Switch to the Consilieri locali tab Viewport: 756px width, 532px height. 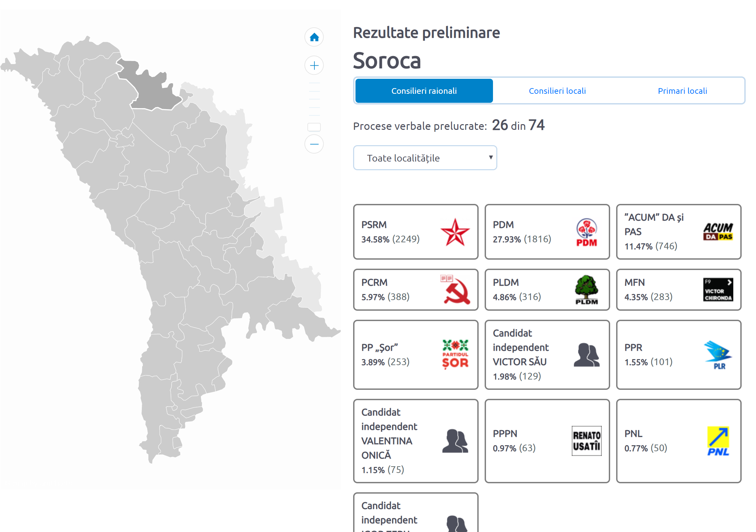(557, 91)
